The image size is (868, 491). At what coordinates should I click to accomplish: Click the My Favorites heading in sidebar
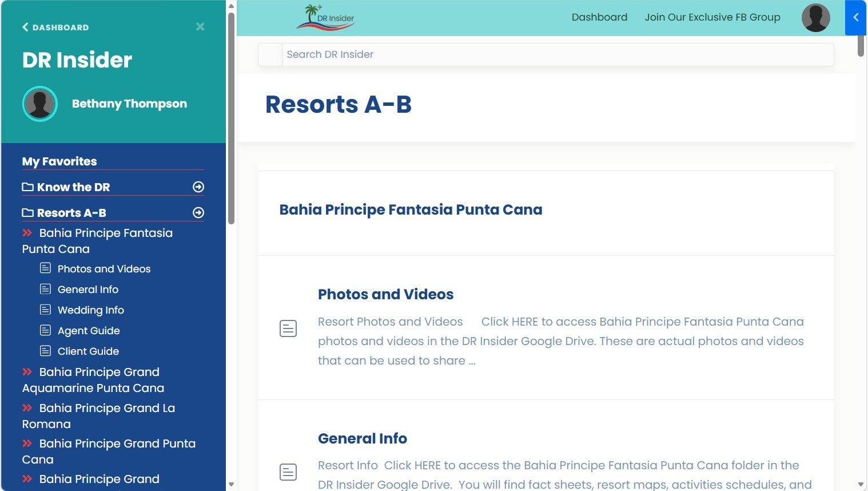coord(59,161)
